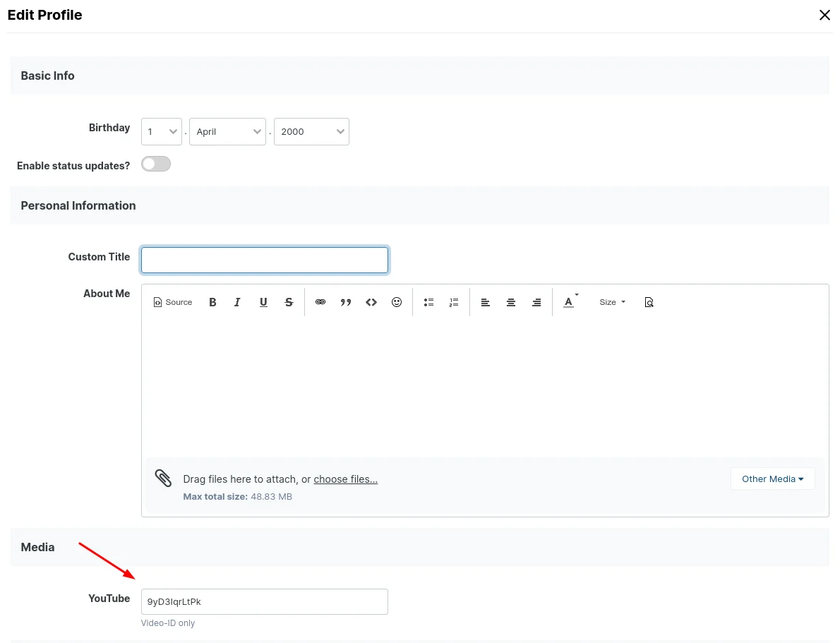Image resolution: width=840 pixels, height=643 pixels.
Task: Toggle Source mode in editor
Action: [173, 302]
